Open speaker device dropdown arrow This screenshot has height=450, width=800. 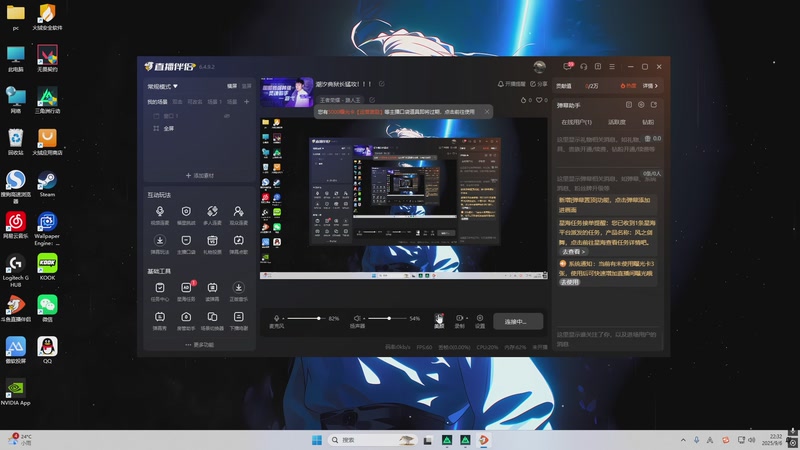[x=364, y=318]
